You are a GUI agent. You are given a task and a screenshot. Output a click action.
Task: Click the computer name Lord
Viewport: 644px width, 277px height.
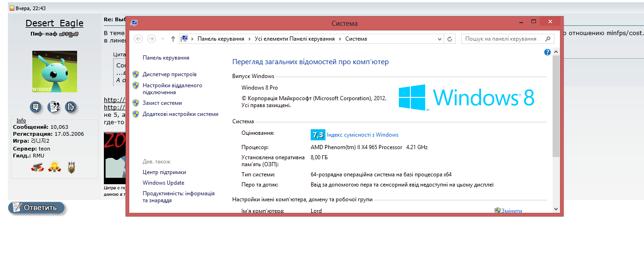[316, 211]
